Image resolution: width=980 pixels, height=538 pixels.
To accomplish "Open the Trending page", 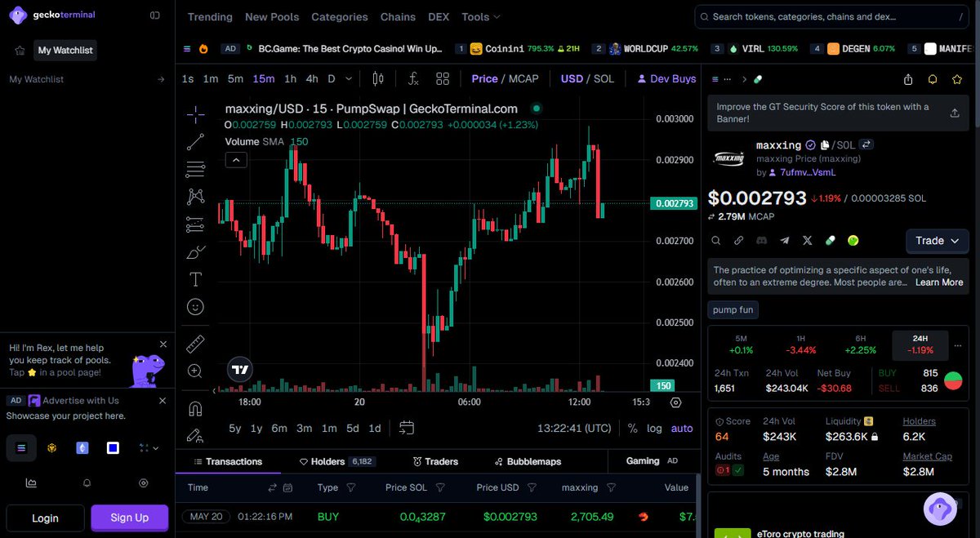I will point(210,16).
